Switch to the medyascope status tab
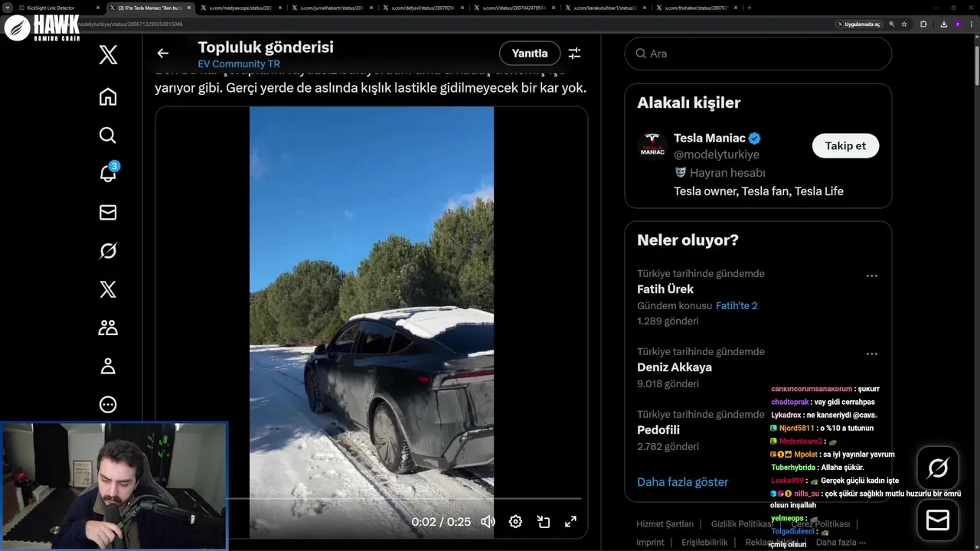The width and height of the screenshot is (980, 551). coord(240,8)
